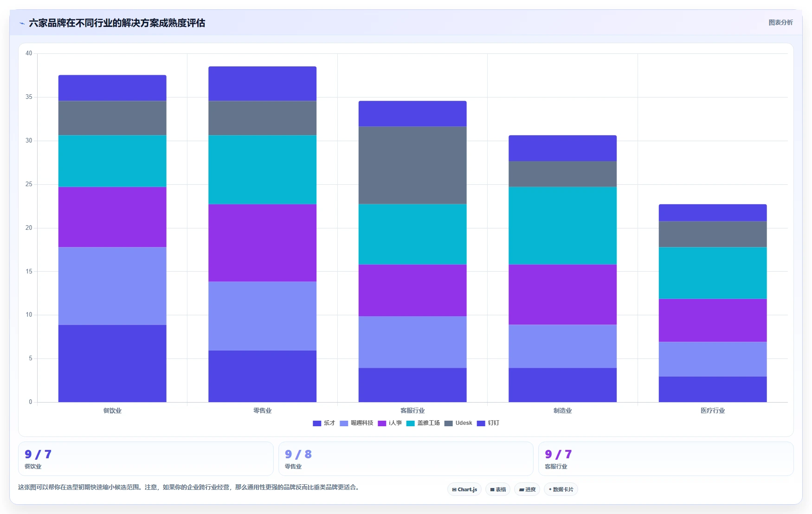
Task: Click the cyan 盖雅工场 segment in 零售业 bar
Action: click(x=262, y=169)
